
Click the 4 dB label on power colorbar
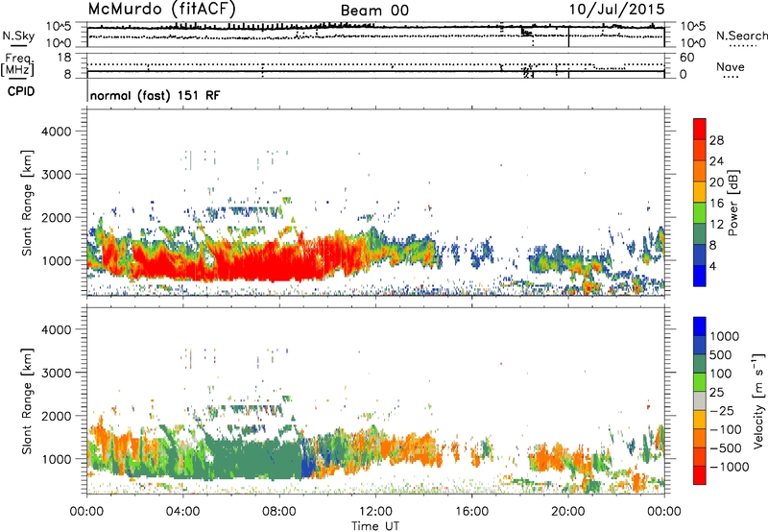[712, 266]
